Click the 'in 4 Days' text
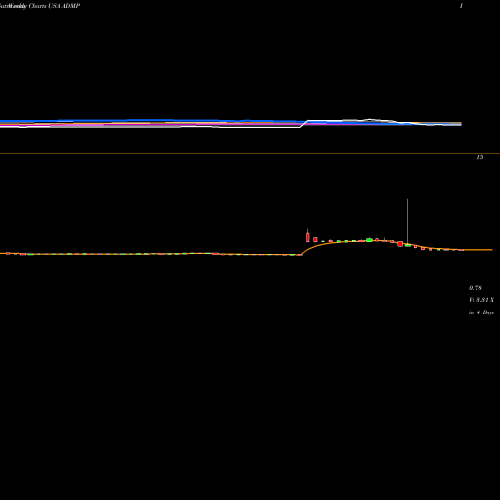Image resolution: width=500 pixels, height=500 pixels. tap(481, 312)
